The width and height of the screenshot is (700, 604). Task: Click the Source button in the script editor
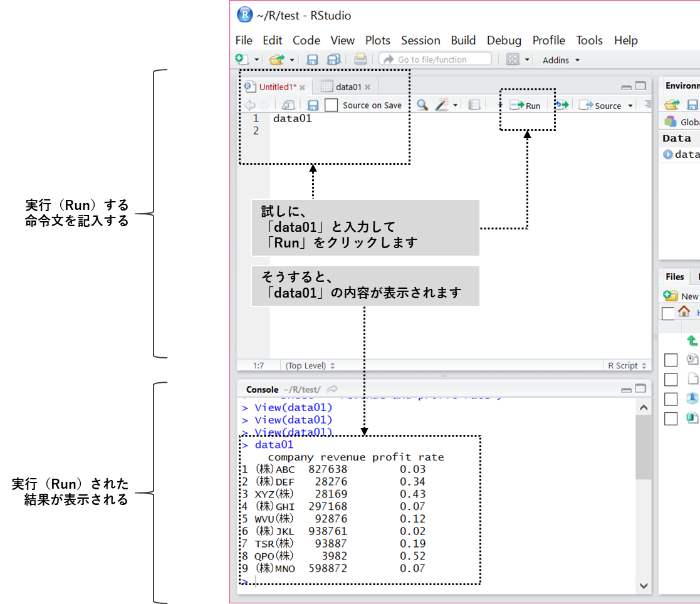(x=601, y=106)
